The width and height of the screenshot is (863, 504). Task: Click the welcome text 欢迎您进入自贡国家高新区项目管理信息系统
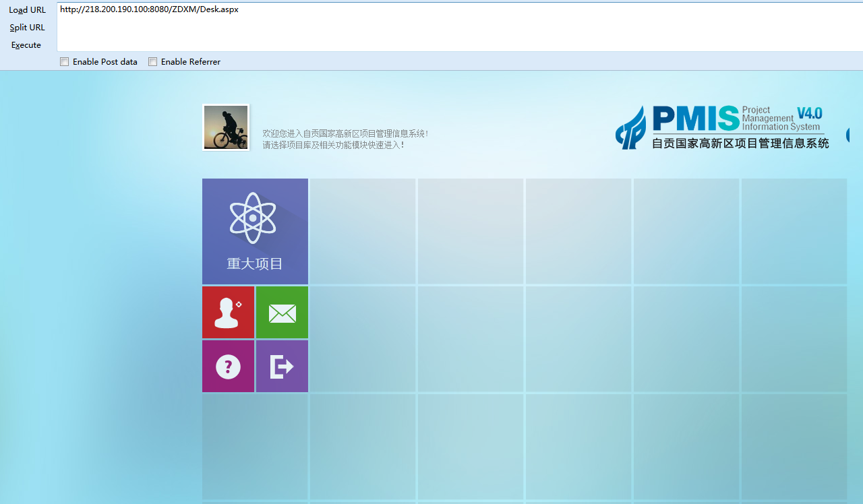pos(345,133)
